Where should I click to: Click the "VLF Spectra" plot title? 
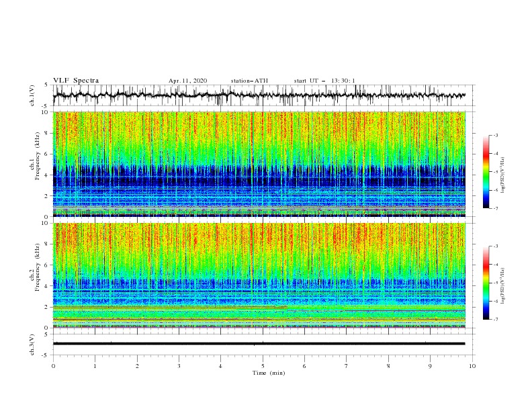pyautogui.click(x=76, y=81)
